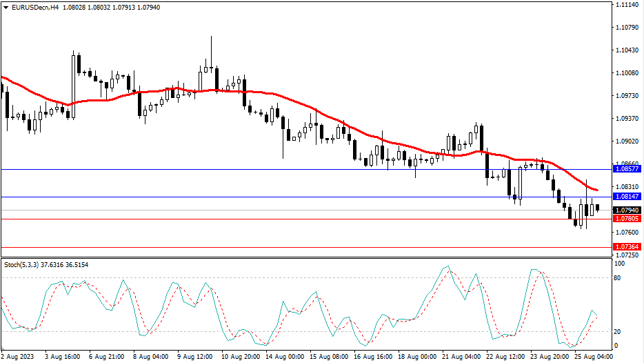The image size is (644, 363).
Task: Click the Stoch(5,3,3) indicator label
Action: click(46, 265)
